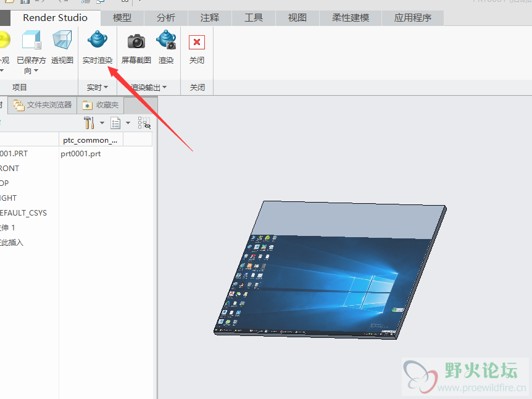This screenshot has width=532, height=399.
Task: Select the RONT datum plane row
Action: coord(9,169)
